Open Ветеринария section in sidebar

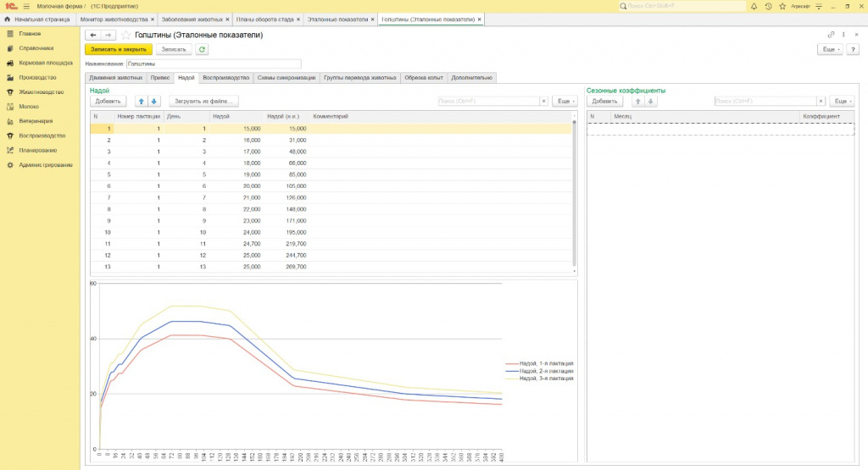point(35,120)
